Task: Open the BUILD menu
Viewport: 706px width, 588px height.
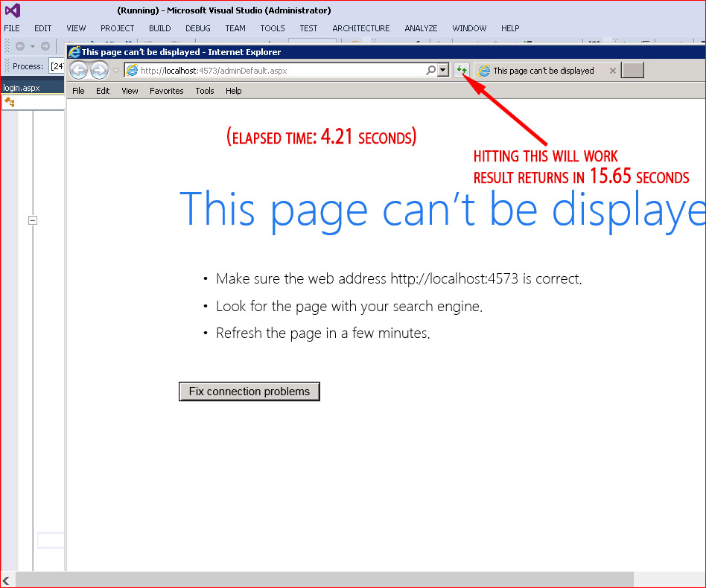Action: click(x=160, y=28)
